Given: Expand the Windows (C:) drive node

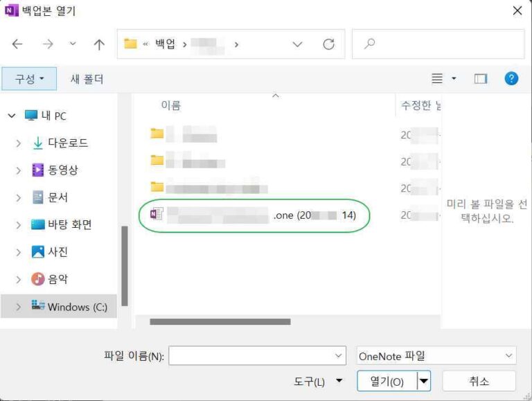Looking at the screenshot, I should (18, 307).
